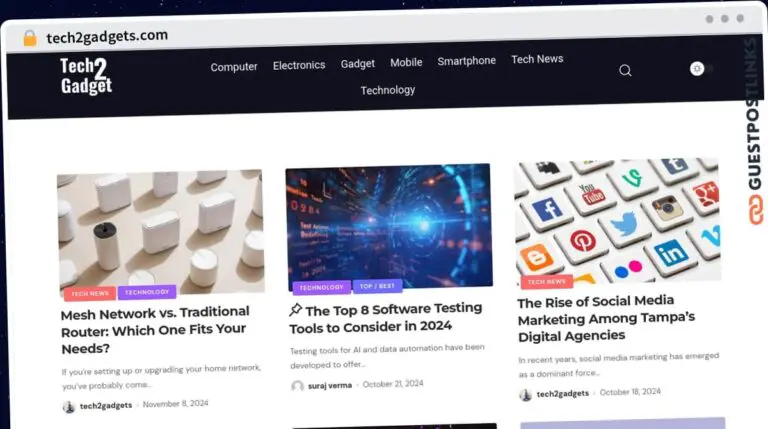This screenshot has height=429, width=768.
Task: Click suraj verma's author avatar
Action: [x=297, y=386]
